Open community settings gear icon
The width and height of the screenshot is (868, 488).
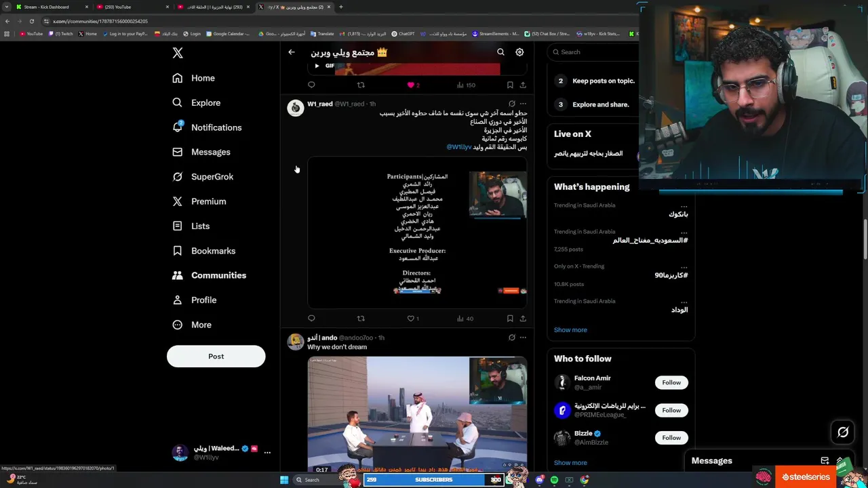point(519,52)
